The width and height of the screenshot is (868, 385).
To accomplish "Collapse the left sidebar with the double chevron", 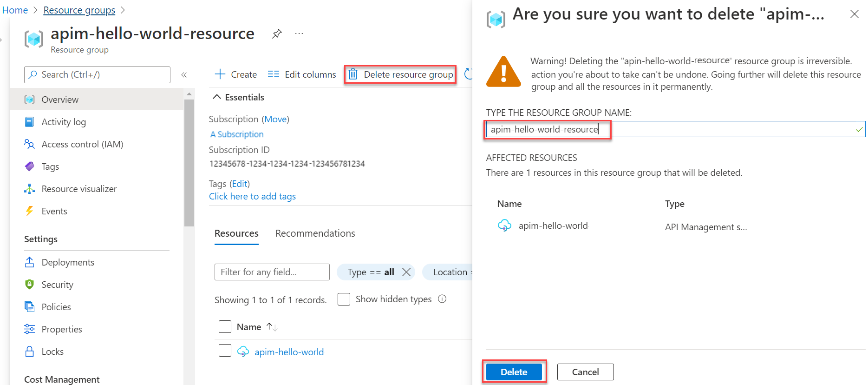I will coord(184,74).
